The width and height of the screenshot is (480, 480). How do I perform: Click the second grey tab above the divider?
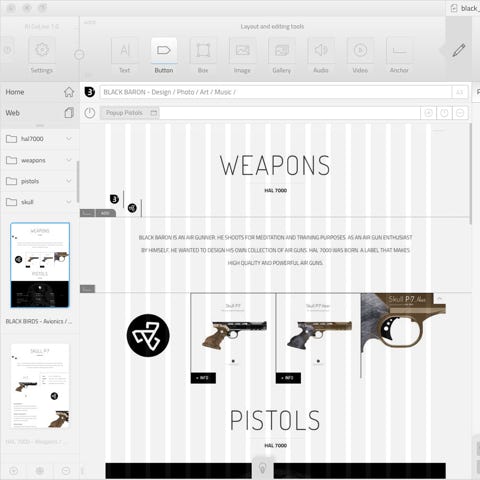coord(106,213)
